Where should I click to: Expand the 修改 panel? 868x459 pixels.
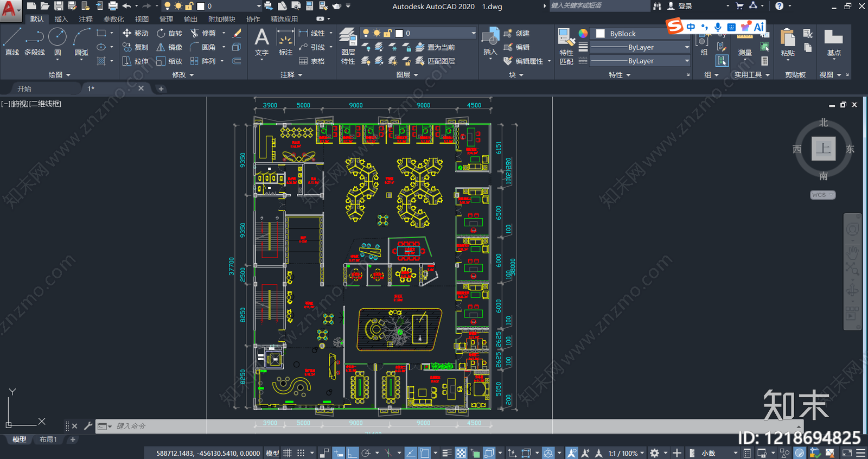pyautogui.click(x=183, y=75)
